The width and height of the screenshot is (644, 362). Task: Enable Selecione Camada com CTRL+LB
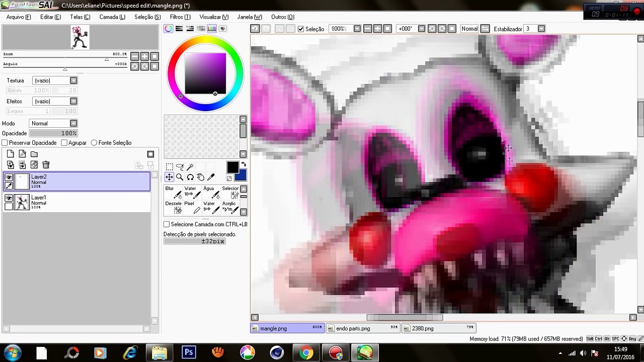pos(167,224)
